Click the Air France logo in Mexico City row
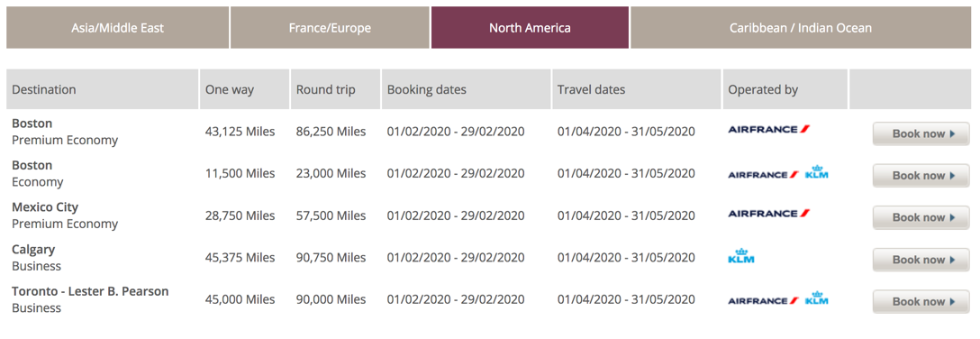This screenshot has width=980, height=339. 768,214
